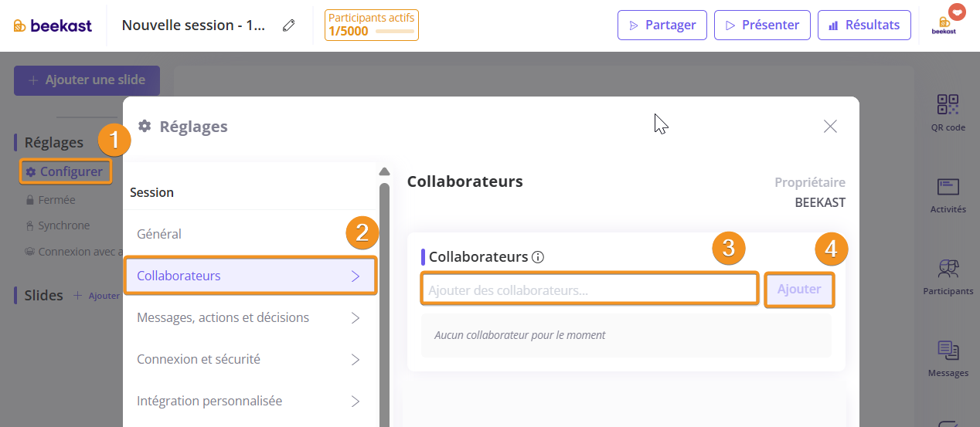Click the Beekast logo in header

pos(53,25)
